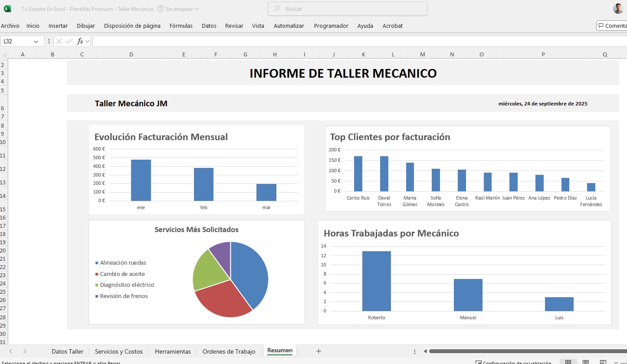This screenshot has width=627, height=364.
Task: Click the Excel app logo icon
Action: pos(7,9)
